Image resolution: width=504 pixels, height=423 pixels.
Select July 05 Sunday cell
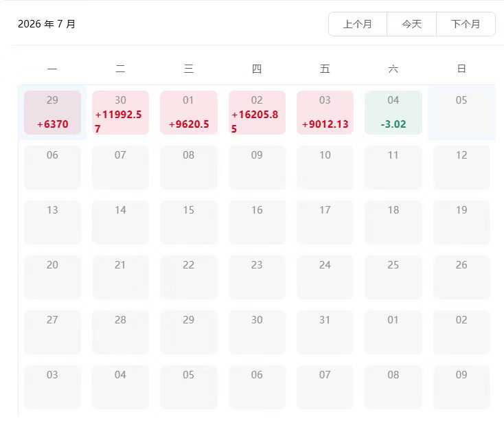coord(461,113)
